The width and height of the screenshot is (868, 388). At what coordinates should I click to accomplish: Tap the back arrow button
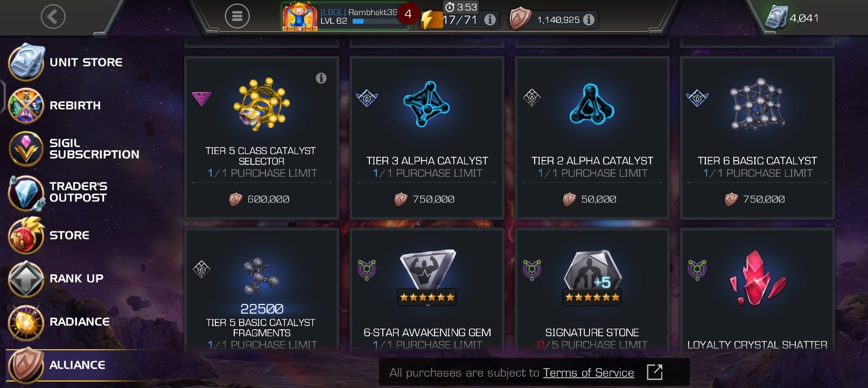pyautogui.click(x=53, y=17)
